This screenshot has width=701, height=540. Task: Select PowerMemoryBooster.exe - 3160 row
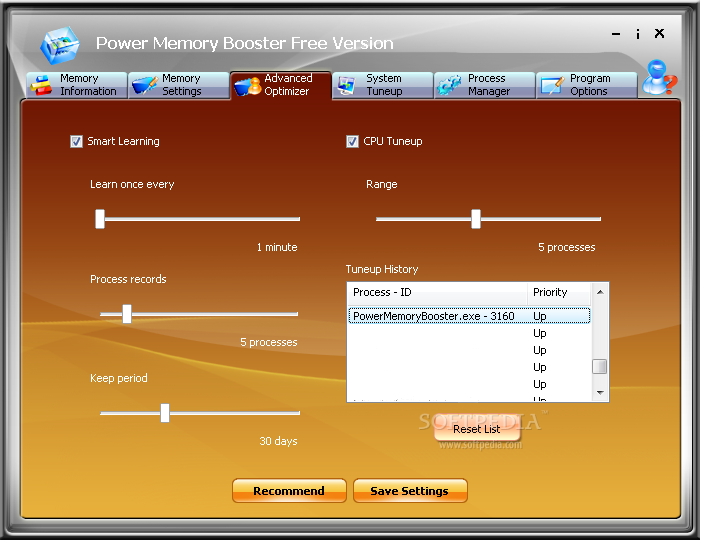pos(469,316)
